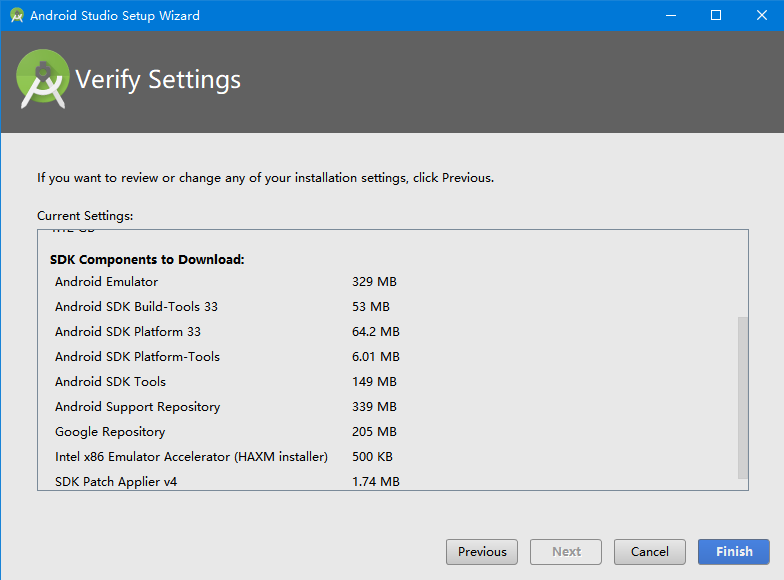Screen dimensions: 784x580
Task: Click the Android SDK Platform-Tools line
Action: 137,357
